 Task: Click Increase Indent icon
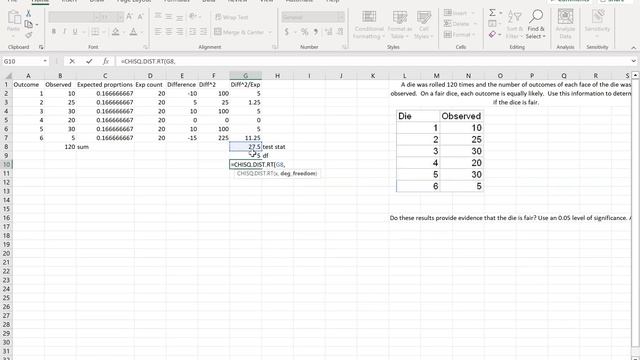tap(203, 32)
